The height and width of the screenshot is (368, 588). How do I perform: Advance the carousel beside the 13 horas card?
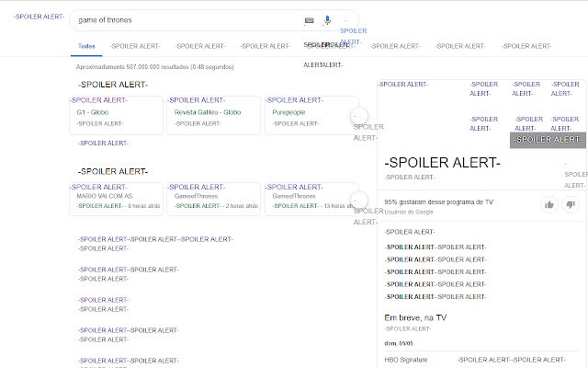click(359, 201)
